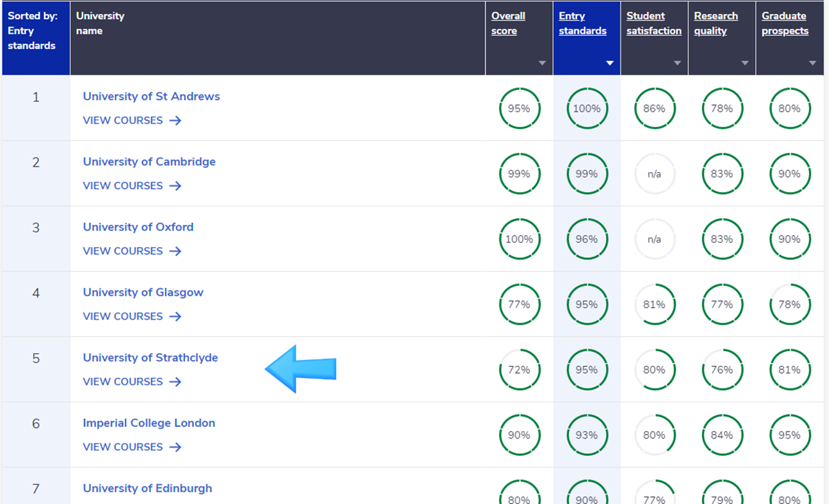Image resolution: width=829 pixels, height=504 pixels.
Task: Sort table by Overall score header
Action: (x=508, y=24)
